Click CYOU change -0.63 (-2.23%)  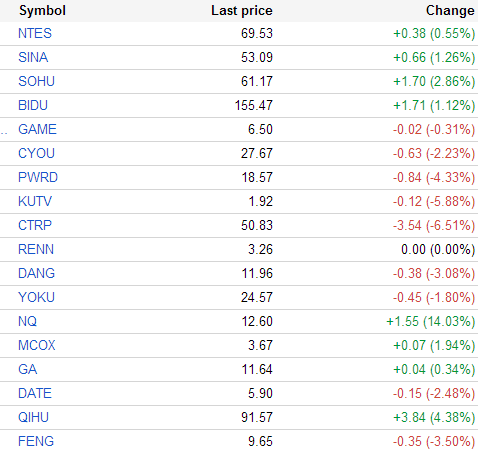tap(434, 153)
